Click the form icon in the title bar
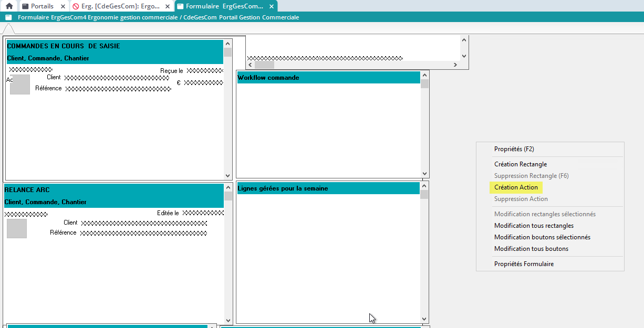The width and height of the screenshot is (644, 328). click(8, 17)
